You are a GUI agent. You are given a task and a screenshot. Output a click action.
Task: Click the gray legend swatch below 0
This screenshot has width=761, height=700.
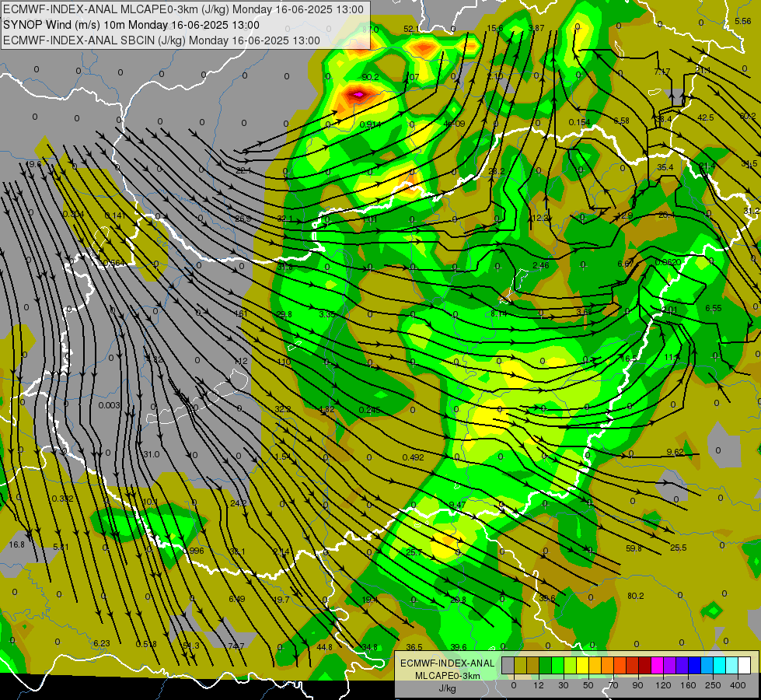[x=508, y=665]
